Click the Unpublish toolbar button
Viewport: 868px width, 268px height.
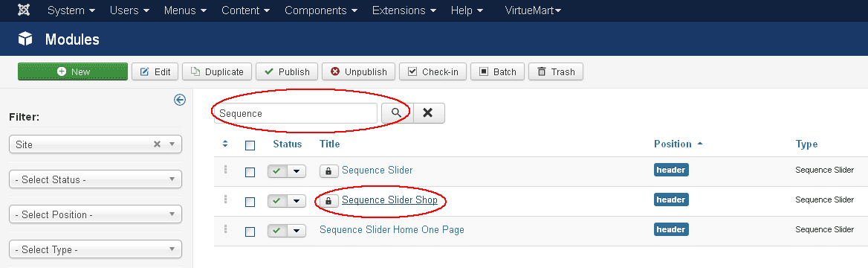click(359, 71)
